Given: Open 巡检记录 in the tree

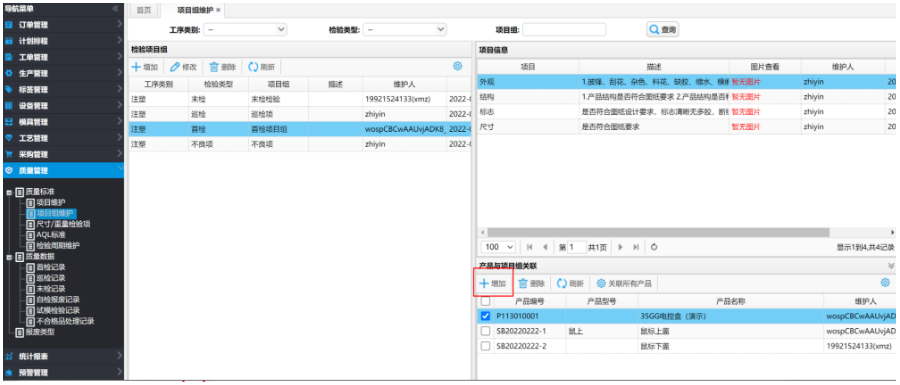Looking at the screenshot, I should pos(51,278).
